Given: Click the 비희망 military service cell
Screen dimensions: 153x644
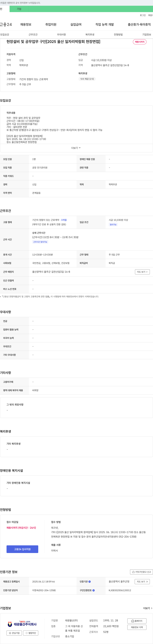Looking at the screenshot, I should 35,391.
